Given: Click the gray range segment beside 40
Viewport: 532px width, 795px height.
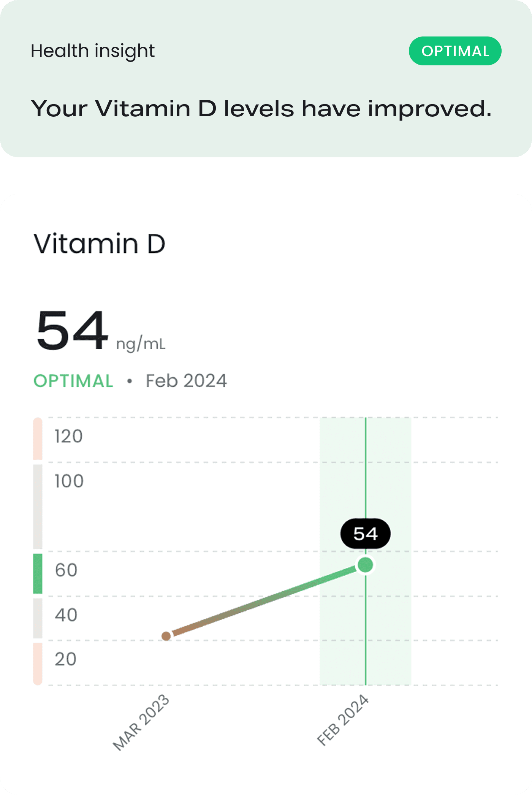Looking at the screenshot, I should [38, 618].
